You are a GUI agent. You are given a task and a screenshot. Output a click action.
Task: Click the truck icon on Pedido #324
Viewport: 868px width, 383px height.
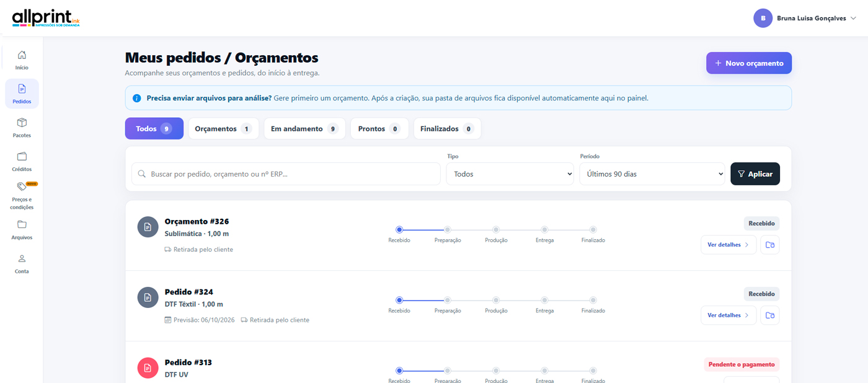point(244,320)
